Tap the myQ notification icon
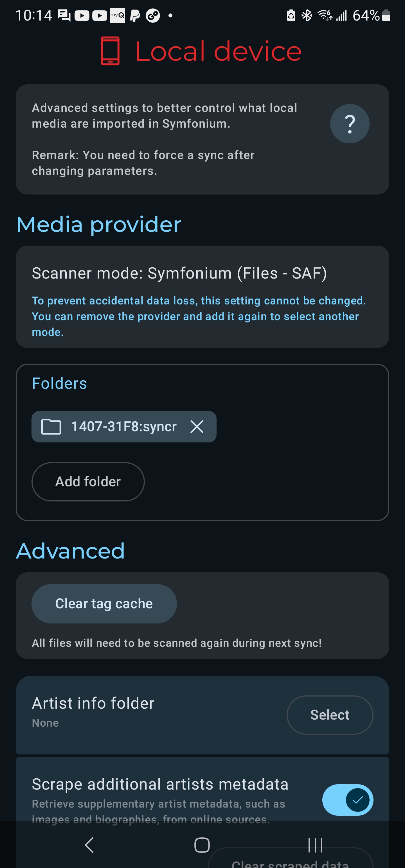The image size is (405, 868). coord(117,15)
